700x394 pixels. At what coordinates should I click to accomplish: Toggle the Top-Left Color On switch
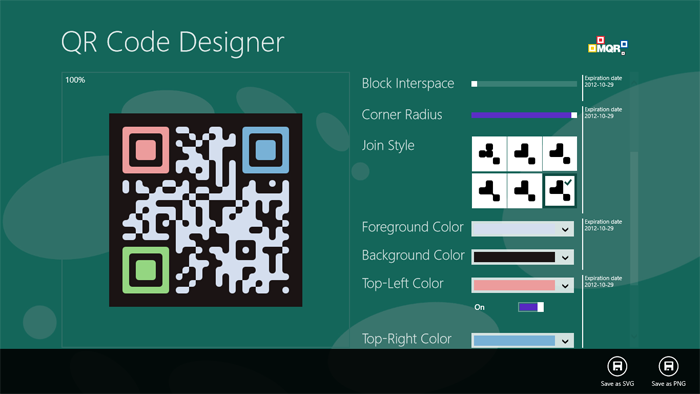(531, 307)
